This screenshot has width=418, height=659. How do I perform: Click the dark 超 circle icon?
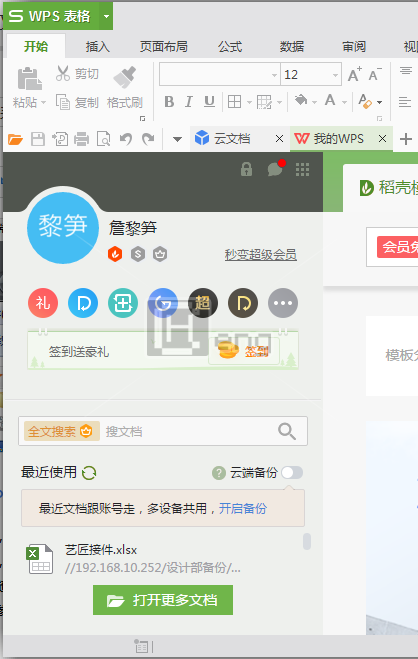coord(203,303)
